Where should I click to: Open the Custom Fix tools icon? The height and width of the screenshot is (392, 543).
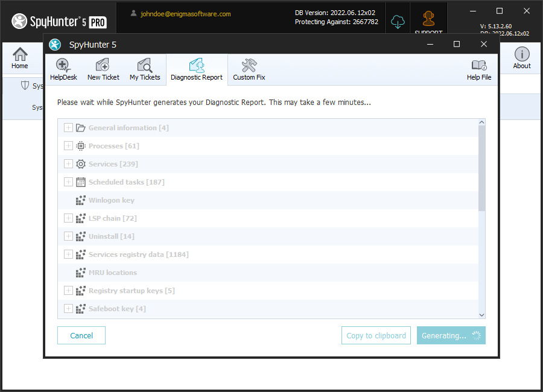249,65
